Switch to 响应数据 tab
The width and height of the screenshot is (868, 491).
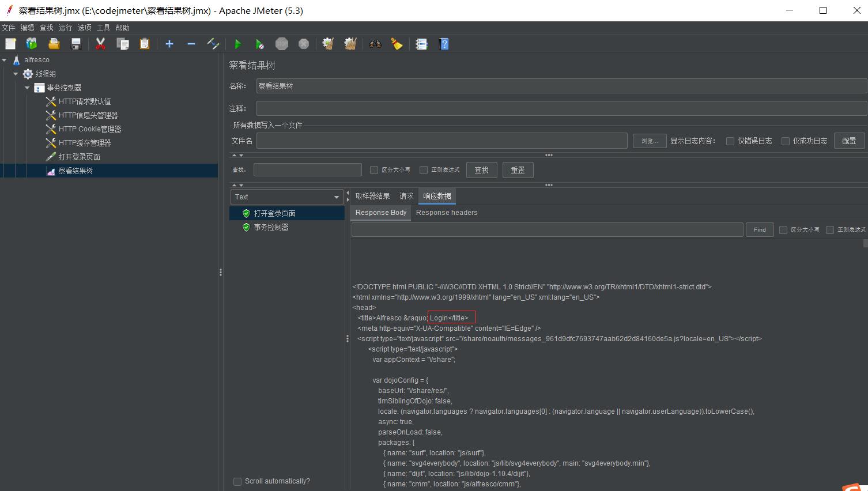[437, 196]
